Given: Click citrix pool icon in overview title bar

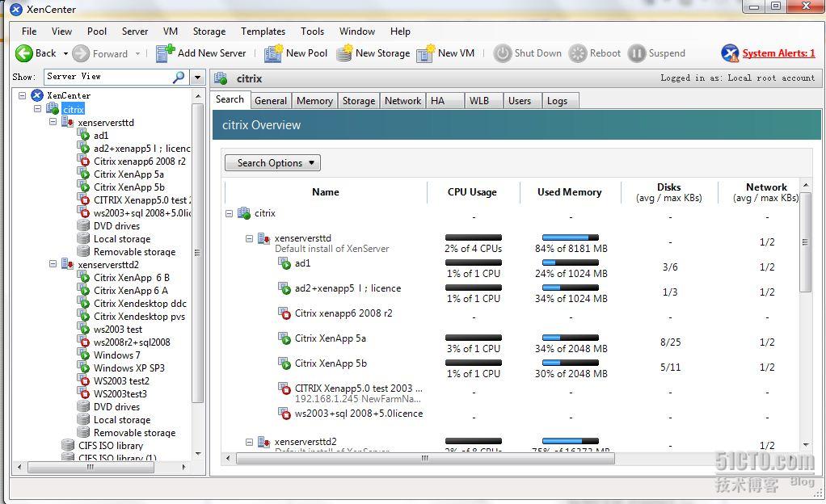Looking at the screenshot, I should click(221, 79).
